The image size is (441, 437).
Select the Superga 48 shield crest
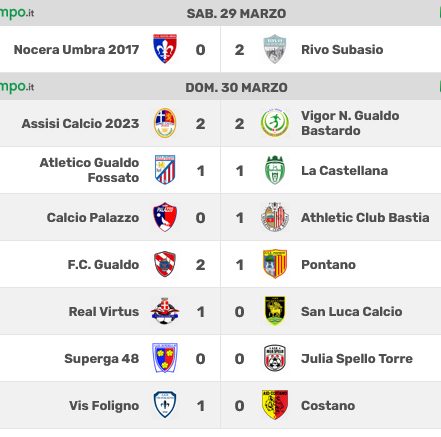165,358
